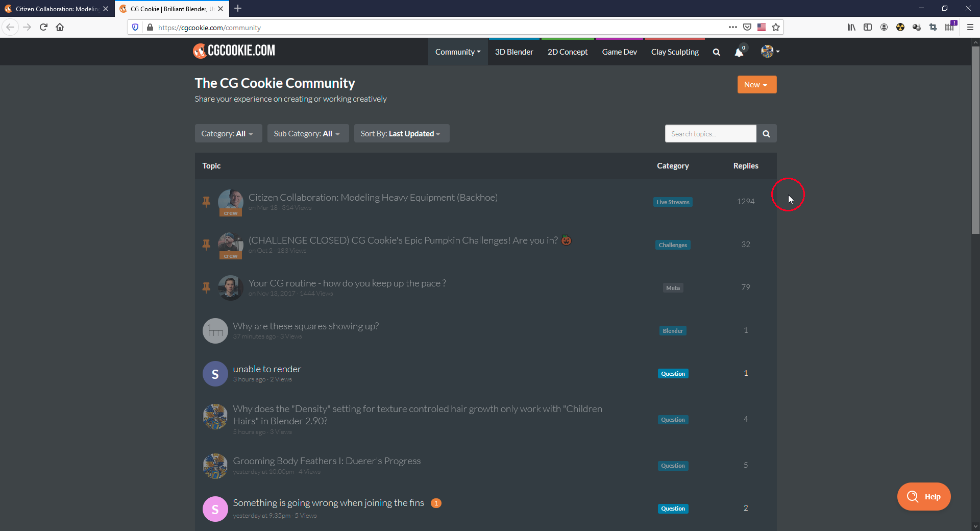The image size is (980, 531).
Task: Submit topic search with magnifier button
Action: [x=766, y=134]
